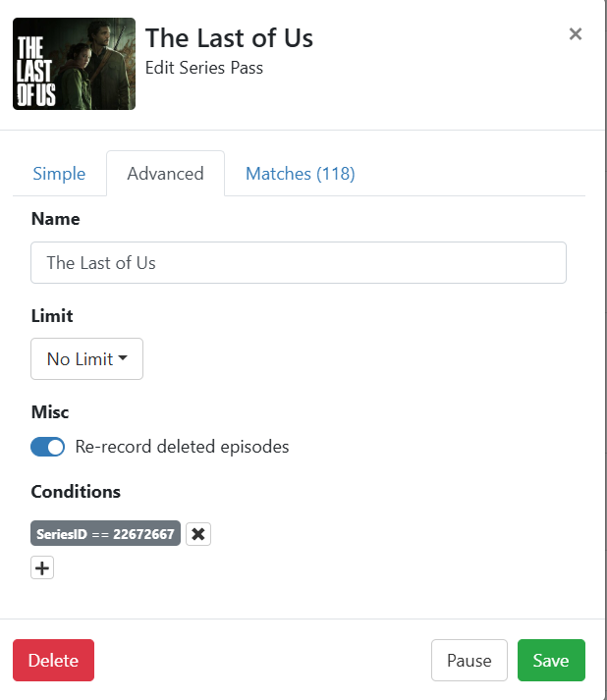This screenshot has height=700, width=607.
Task: Toggle the Re-record deleted episodes switch
Action: tap(47, 447)
